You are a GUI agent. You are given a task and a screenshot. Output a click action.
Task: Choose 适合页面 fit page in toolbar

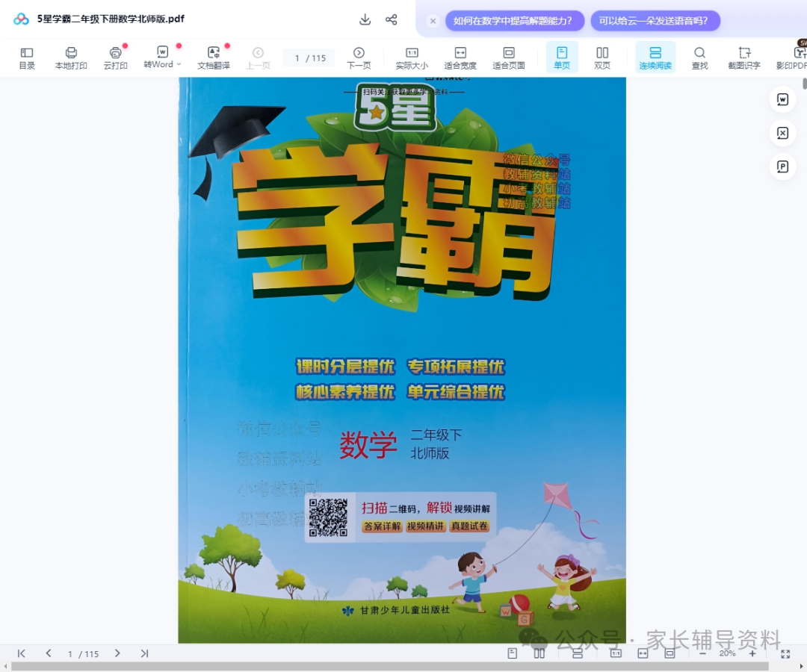(x=509, y=58)
